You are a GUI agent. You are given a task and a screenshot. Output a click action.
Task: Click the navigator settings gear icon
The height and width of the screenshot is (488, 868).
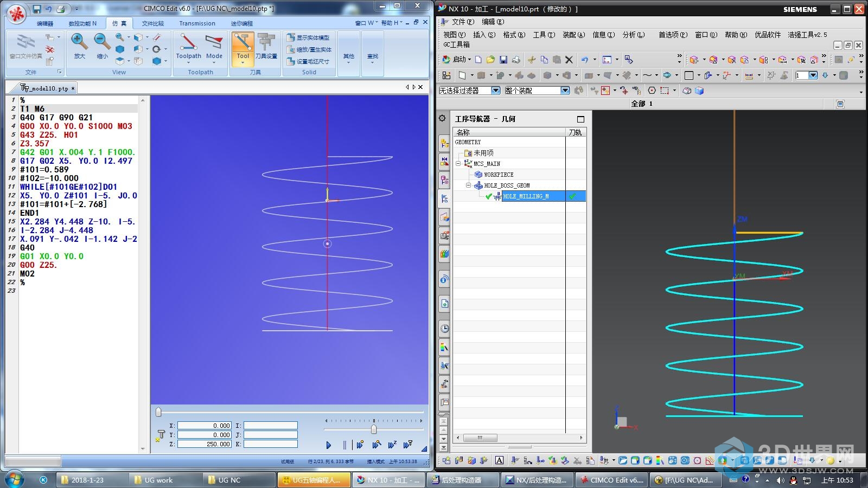(442, 118)
